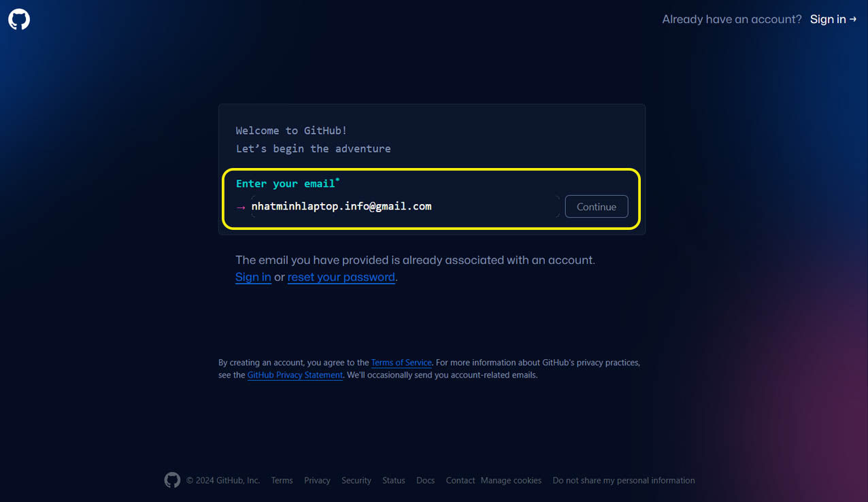Open the 'reset your password' link
Screen dimensions: 868x502
tap(341, 277)
